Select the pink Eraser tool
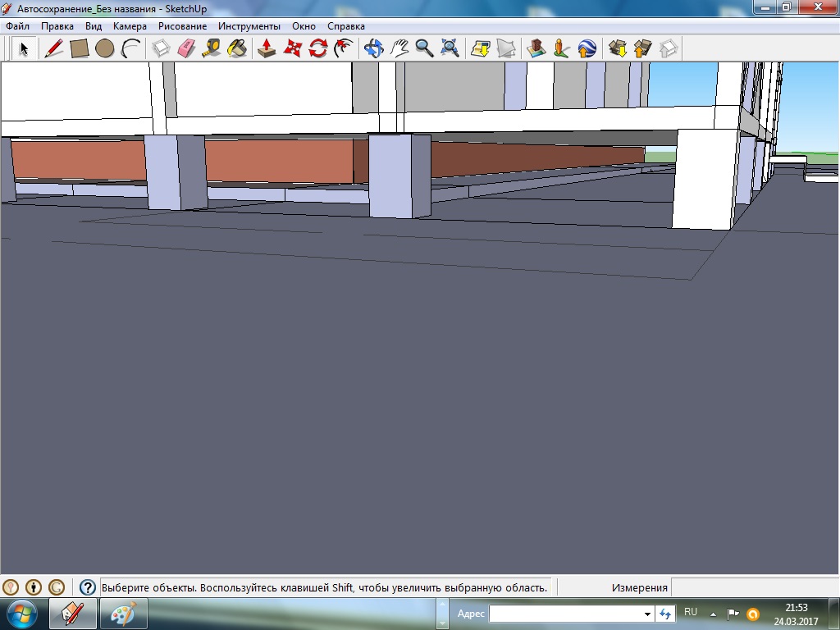Screen dimensions: 840x630 (186, 48)
